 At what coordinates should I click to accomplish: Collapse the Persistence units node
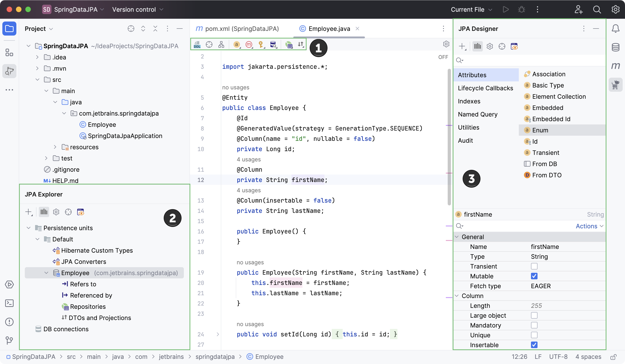point(29,228)
